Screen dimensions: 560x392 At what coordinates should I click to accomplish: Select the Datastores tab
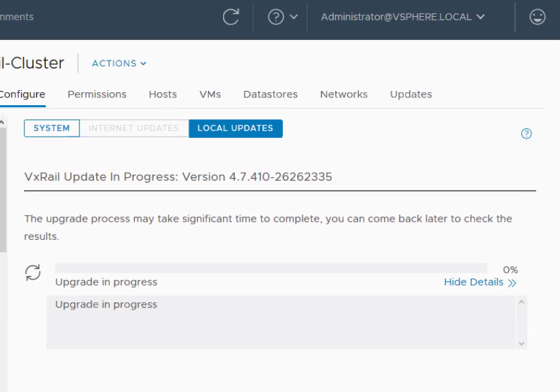(270, 94)
